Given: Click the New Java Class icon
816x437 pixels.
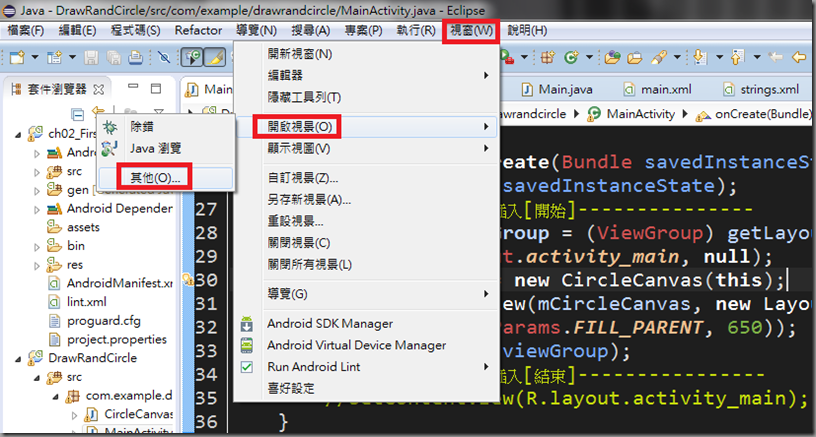Looking at the screenshot, I should click(571, 57).
